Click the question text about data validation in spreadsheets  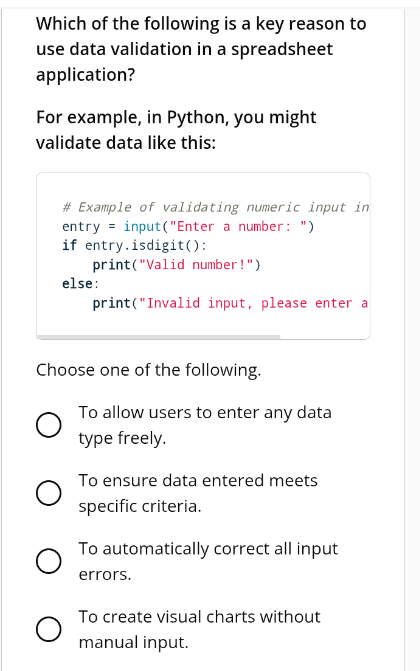pyautogui.click(x=201, y=49)
